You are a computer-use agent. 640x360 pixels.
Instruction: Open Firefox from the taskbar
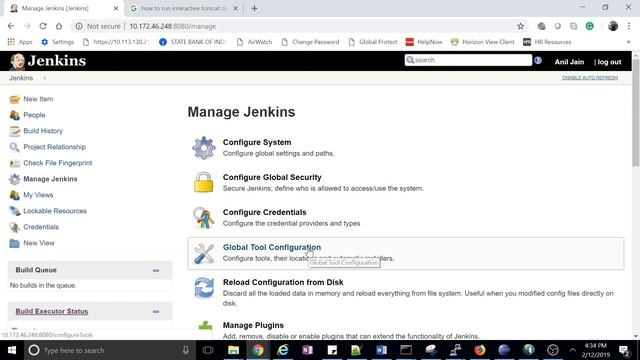pyautogui.click(x=480, y=350)
